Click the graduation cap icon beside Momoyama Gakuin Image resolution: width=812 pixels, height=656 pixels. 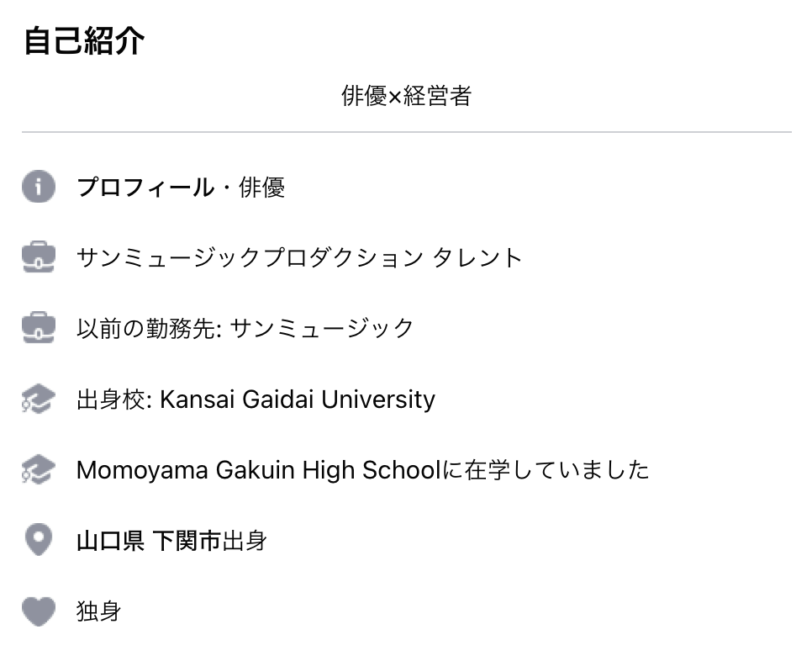pos(39,469)
